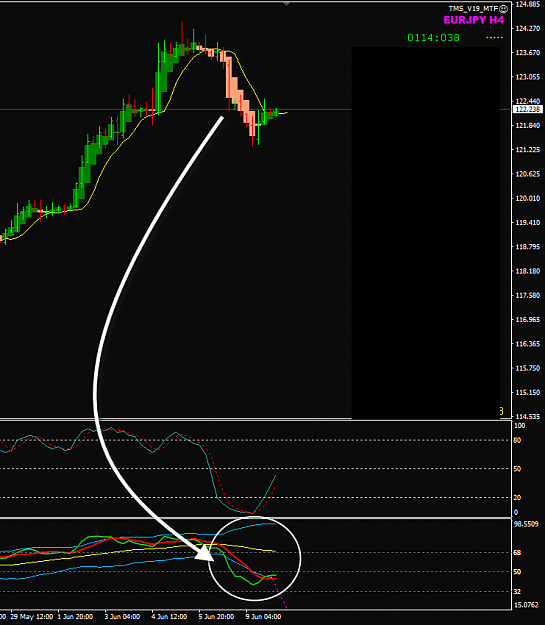Viewport: 545px width, 625px height.
Task: Click the current price tag 122.238
Action: point(528,109)
